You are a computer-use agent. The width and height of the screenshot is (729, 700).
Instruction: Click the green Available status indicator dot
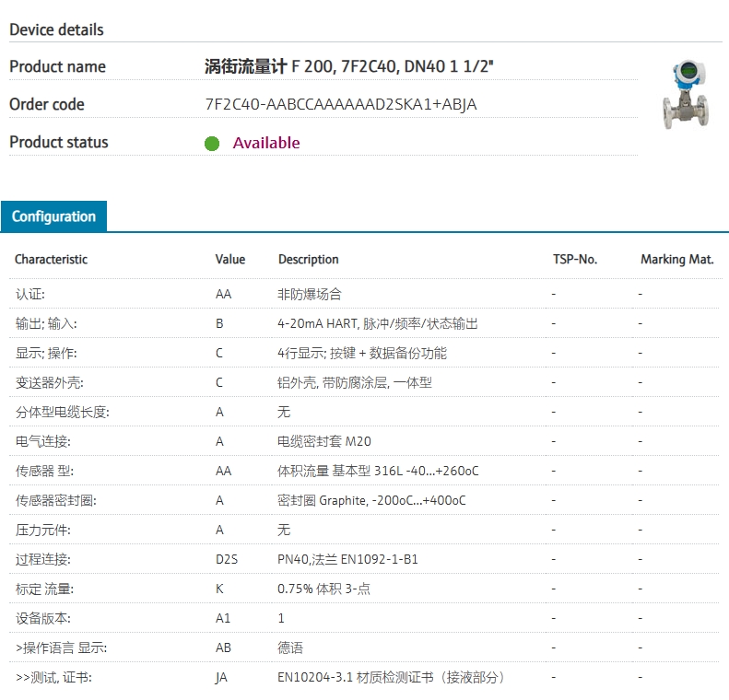click(212, 144)
